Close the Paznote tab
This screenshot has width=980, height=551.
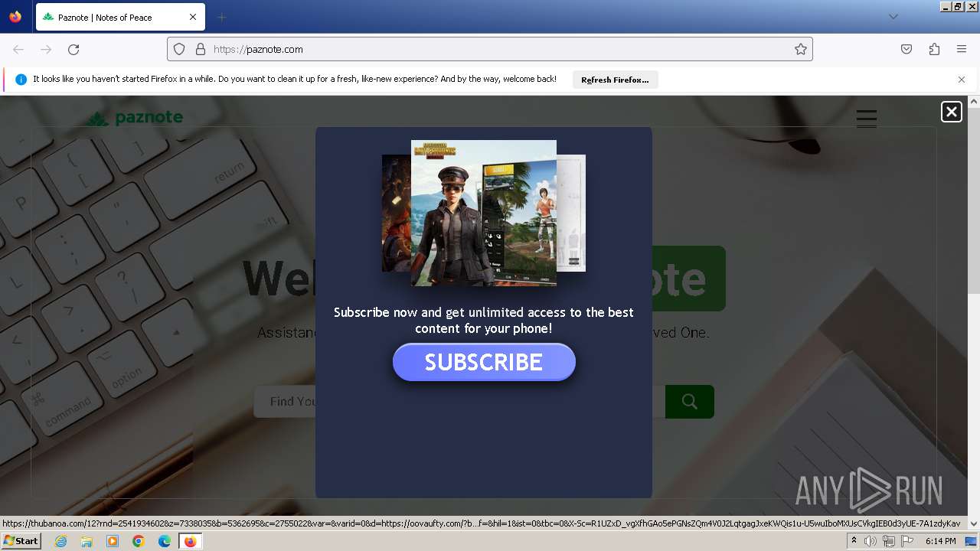click(193, 17)
